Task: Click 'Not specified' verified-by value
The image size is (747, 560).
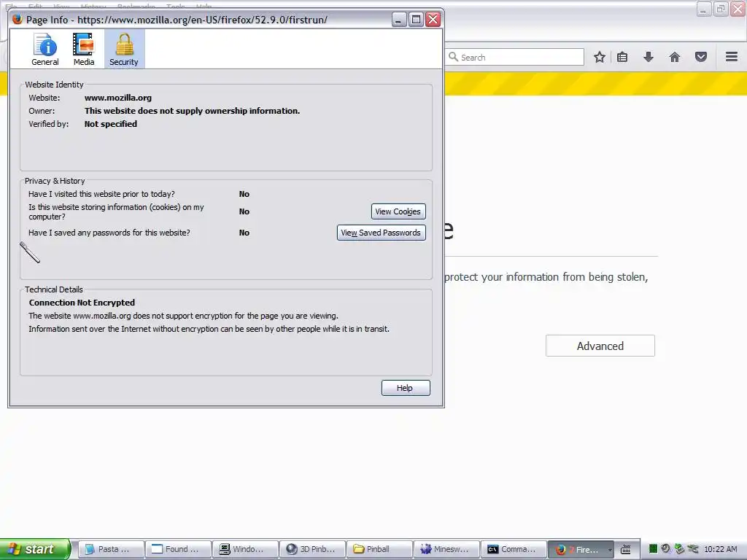Action: tap(111, 124)
